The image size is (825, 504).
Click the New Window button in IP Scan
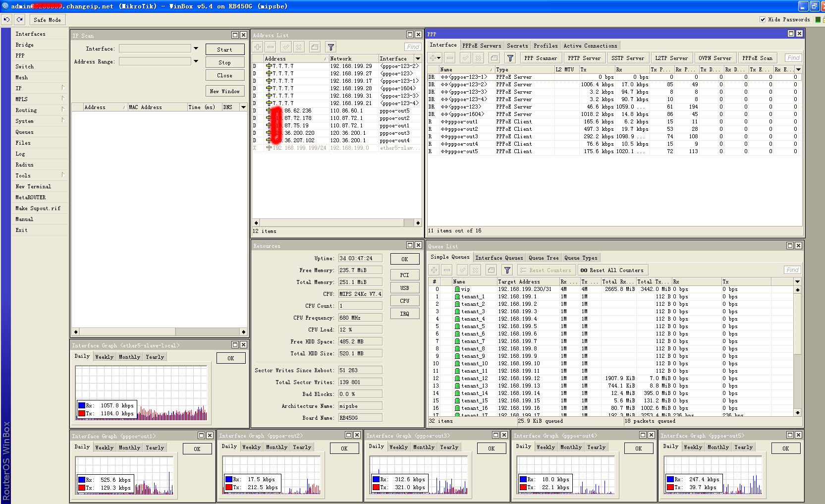click(x=224, y=91)
